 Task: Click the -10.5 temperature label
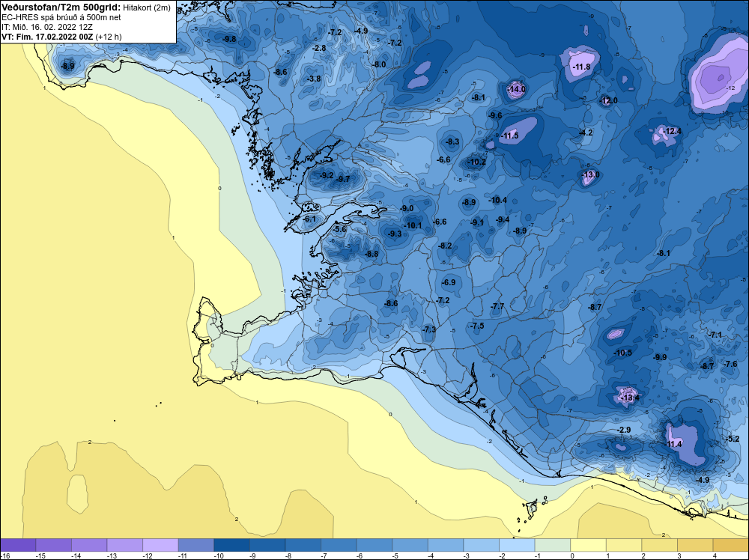coord(623,353)
